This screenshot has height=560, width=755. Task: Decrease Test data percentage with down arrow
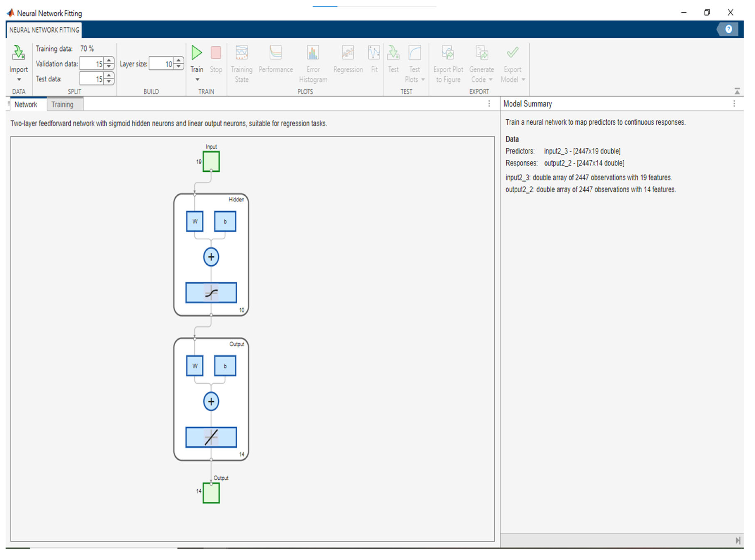coord(108,82)
